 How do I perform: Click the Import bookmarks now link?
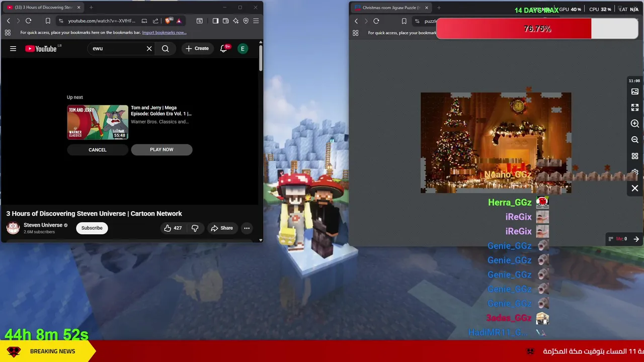click(164, 33)
